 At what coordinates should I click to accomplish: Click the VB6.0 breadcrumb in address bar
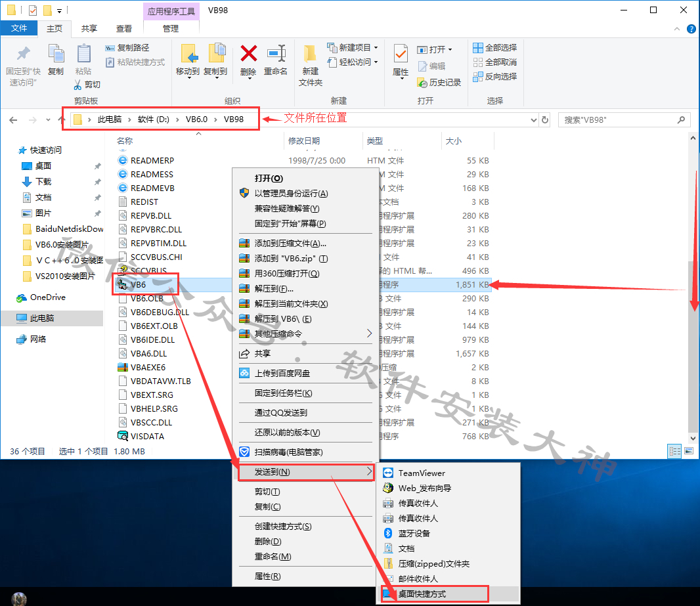coord(196,119)
